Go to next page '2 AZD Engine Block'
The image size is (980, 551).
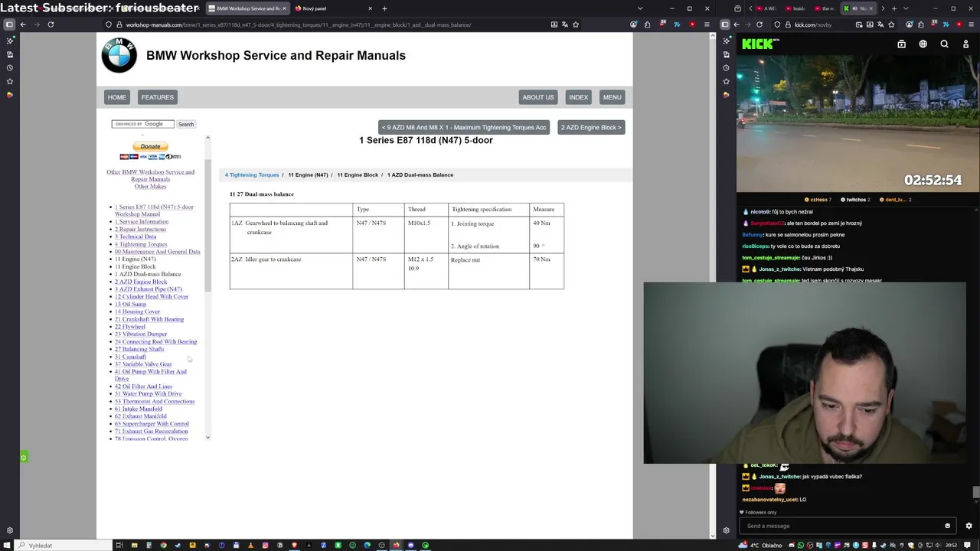coord(591,127)
